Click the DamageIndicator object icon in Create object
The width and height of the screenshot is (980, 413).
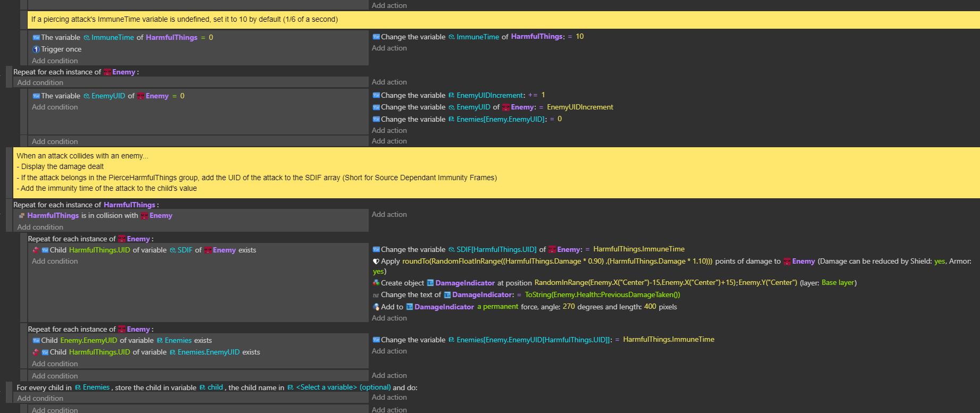coord(430,283)
